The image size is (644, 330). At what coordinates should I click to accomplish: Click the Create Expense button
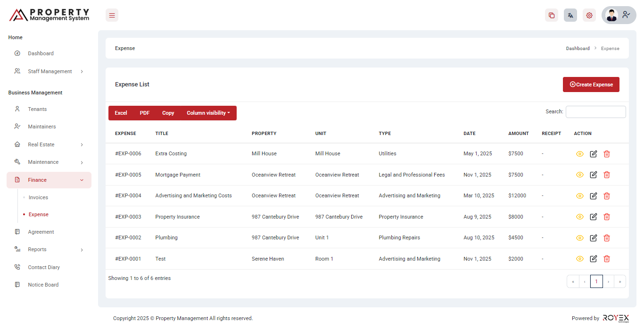(x=591, y=85)
